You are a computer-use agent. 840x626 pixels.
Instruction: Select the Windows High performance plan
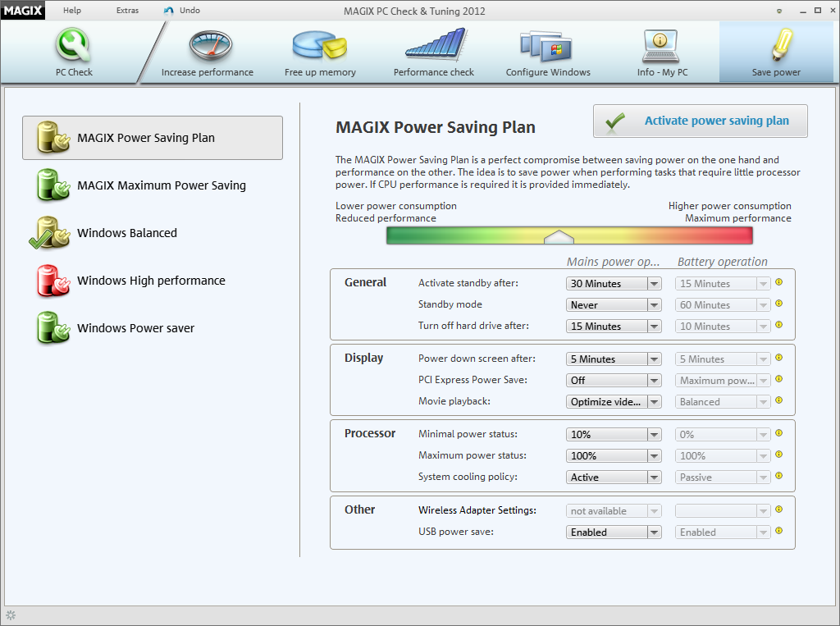151,281
